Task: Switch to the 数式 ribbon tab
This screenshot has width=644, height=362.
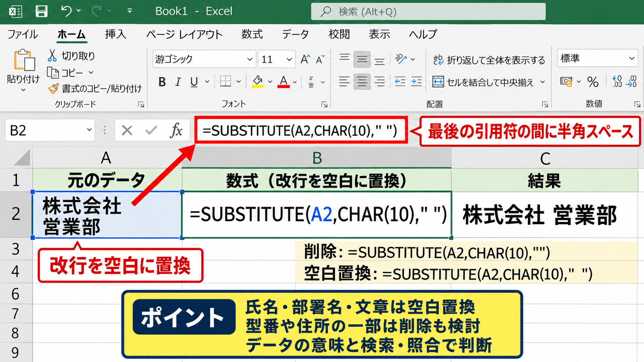Action: click(252, 34)
